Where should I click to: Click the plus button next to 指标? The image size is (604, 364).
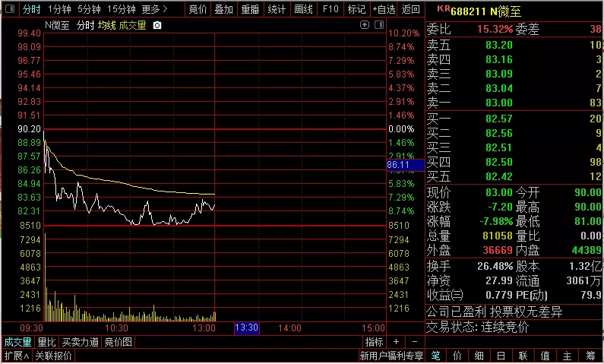click(396, 342)
